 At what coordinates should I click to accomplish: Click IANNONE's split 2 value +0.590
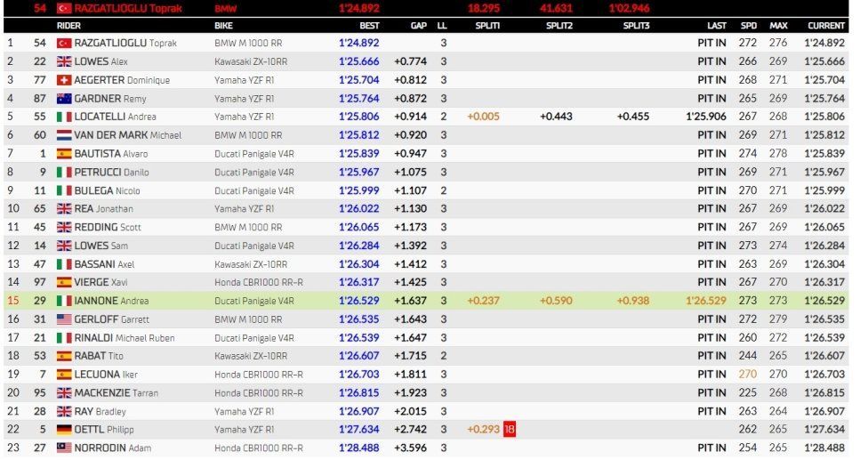(x=556, y=301)
